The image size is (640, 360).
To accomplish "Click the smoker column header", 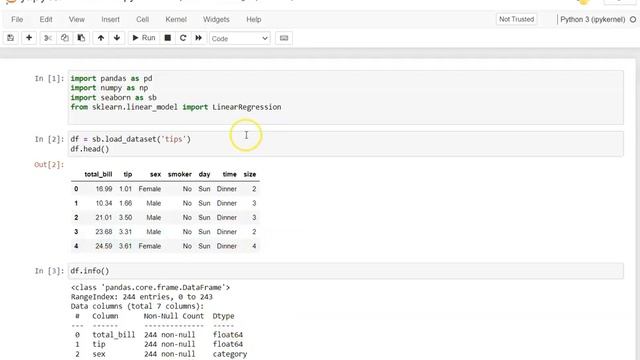I will [x=180, y=174].
